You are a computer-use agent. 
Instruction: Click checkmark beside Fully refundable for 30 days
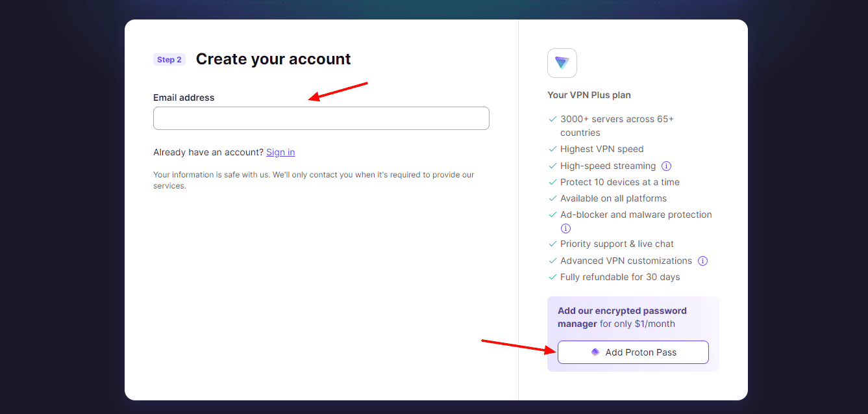552,277
